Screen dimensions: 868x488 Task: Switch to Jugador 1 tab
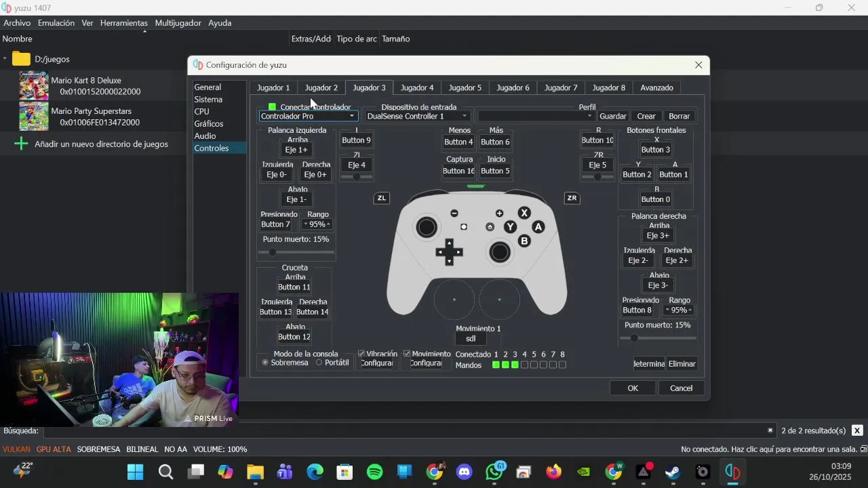(273, 87)
